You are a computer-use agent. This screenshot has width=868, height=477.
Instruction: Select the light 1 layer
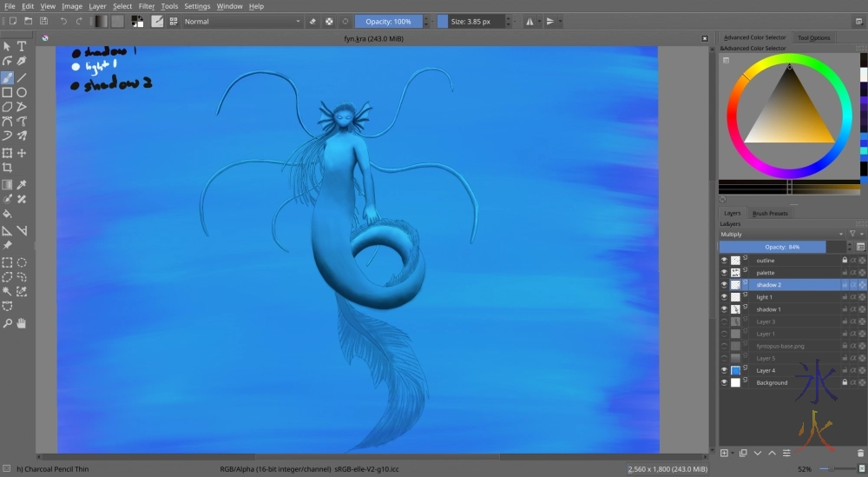point(764,297)
